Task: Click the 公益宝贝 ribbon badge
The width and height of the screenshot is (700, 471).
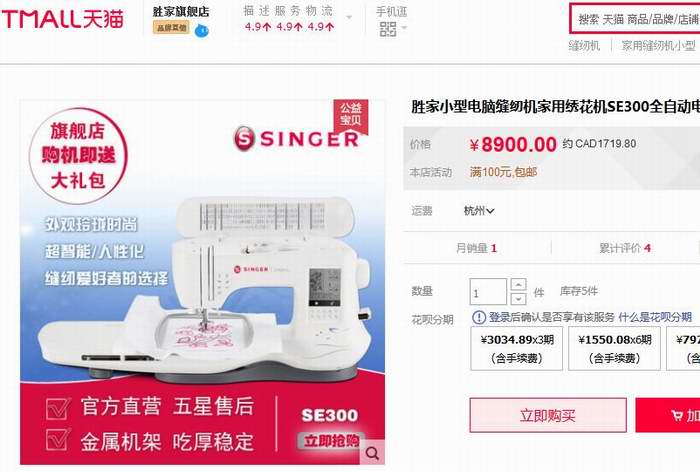Action: pos(351,115)
